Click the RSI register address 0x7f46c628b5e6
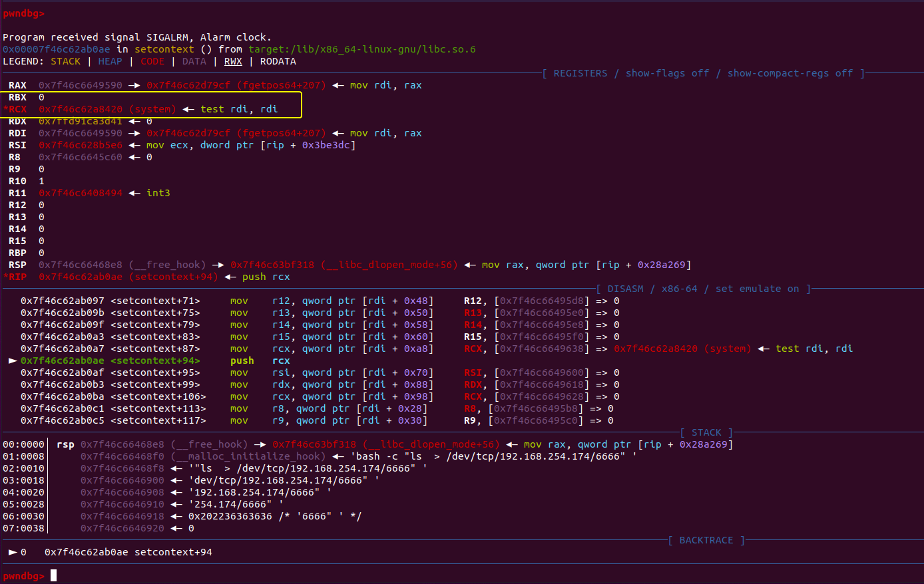The width and height of the screenshot is (924, 584). [81, 145]
